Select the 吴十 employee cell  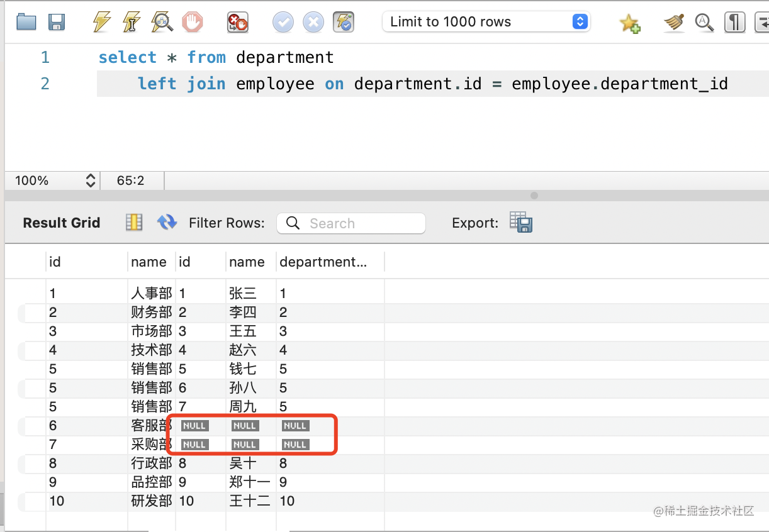pos(250,463)
